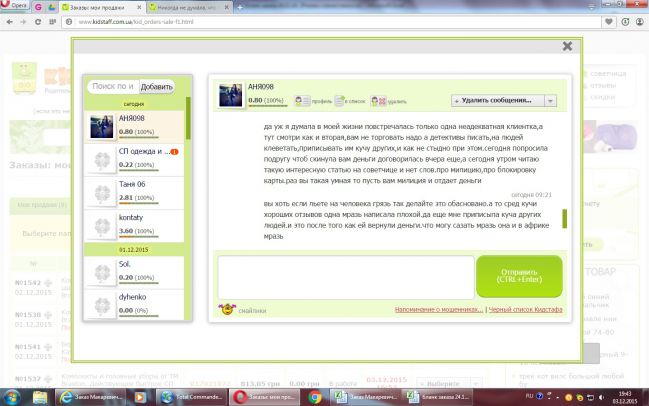This screenshot has width=649, height=406.
Task: Click the smileys emoticon icon
Action: click(x=226, y=310)
